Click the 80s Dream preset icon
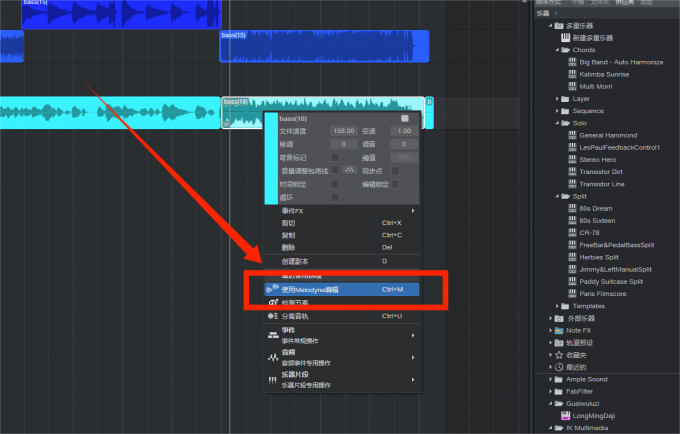 (x=572, y=208)
